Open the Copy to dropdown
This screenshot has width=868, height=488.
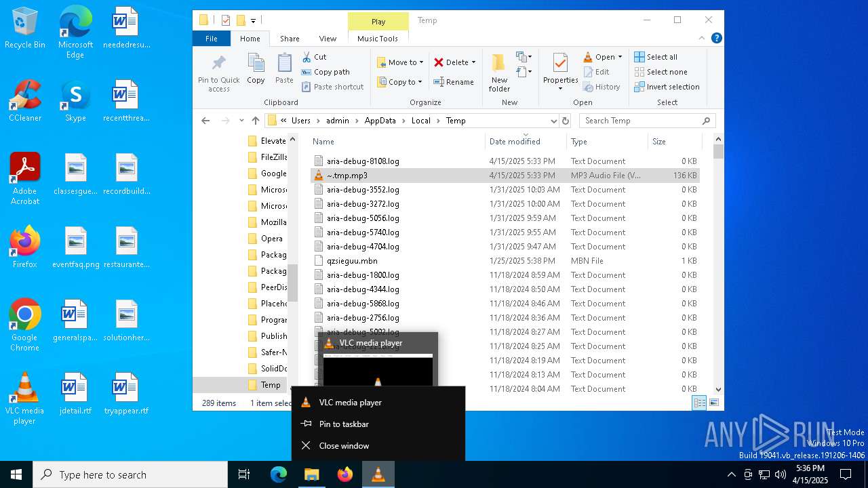tap(400, 82)
